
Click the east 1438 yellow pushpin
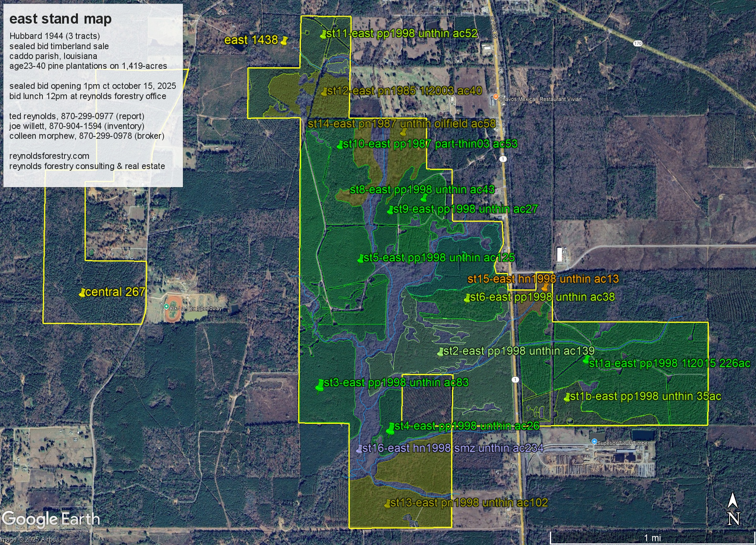pyautogui.click(x=284, y=41)
